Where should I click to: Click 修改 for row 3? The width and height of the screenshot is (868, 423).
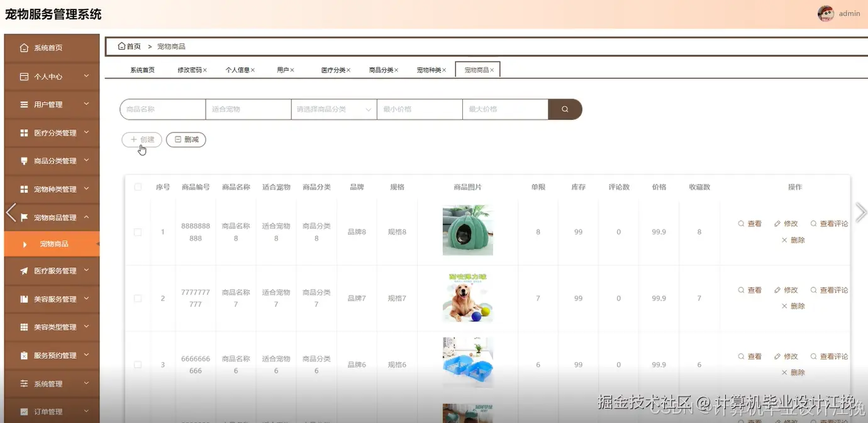(x=786, y=356)
